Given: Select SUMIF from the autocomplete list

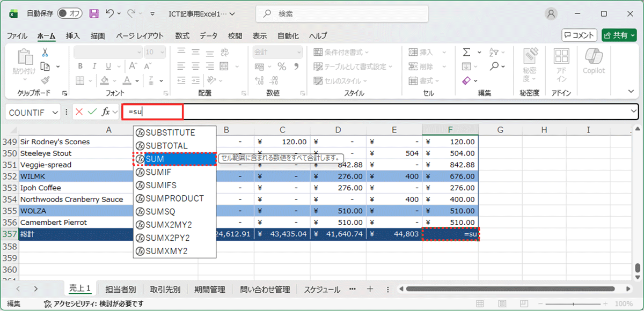Looking at the screenshot, I should pyautogui.click(x=158, y=172).
